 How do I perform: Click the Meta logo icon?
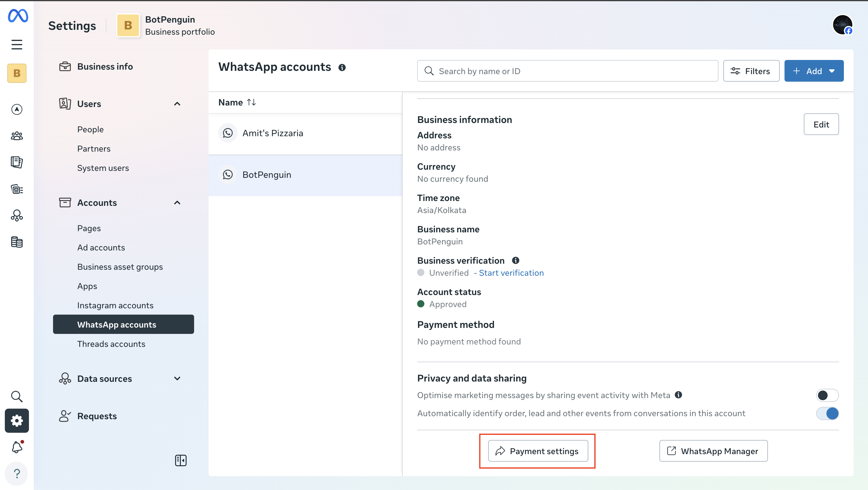tap(18, 16)
